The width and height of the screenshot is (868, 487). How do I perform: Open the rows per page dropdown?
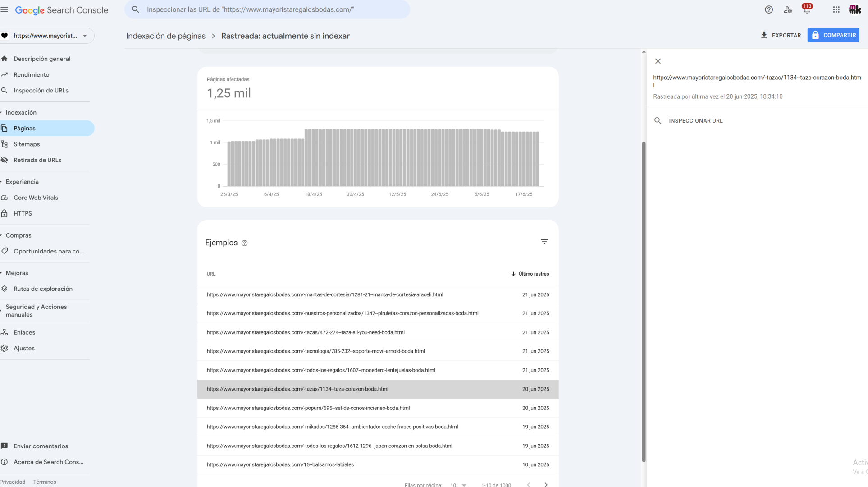[x=458, y=485]
